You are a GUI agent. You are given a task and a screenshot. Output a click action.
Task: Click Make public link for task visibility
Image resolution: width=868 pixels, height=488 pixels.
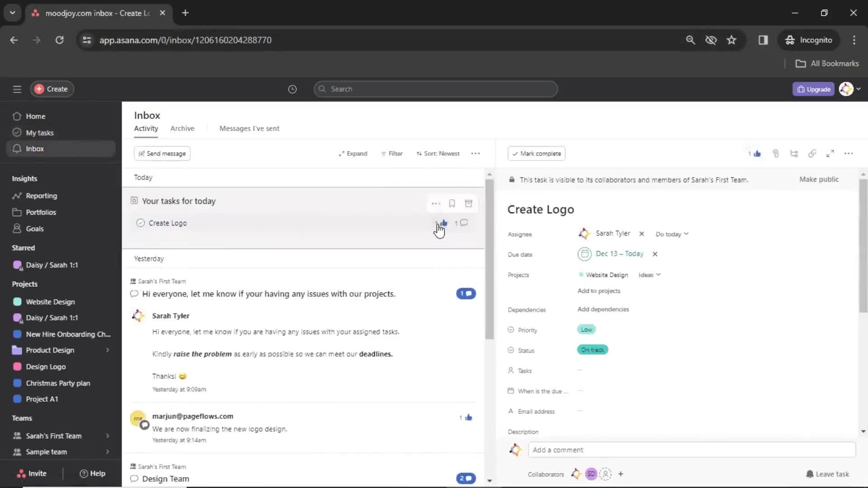click(x=819, y=179)
